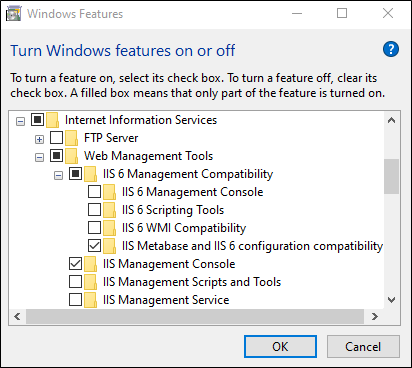Click the blue help question mark icon
412x368 pixels.
click(391, 49)
